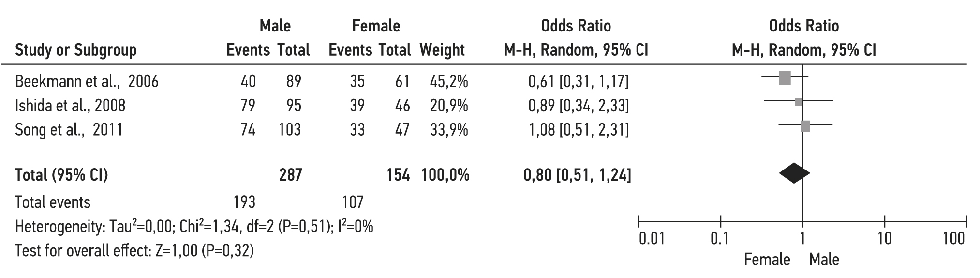The height and width of the screenshot is (278, 980).
Task: Select the "Song et al., 2011" study label
Action: [x=69, y=130]
